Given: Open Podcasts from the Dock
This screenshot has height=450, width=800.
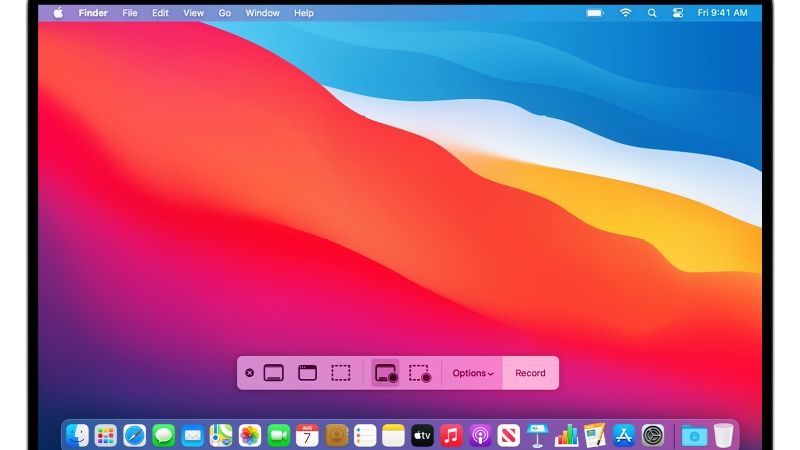Looking at the screenshot, I should [x=480, y=436].
